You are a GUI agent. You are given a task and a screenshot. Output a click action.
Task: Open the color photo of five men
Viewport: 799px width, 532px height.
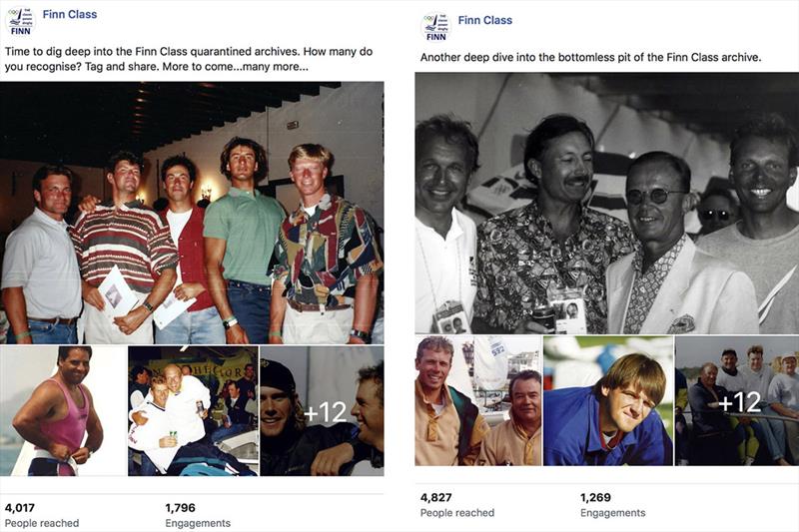(x=192, y=213)
